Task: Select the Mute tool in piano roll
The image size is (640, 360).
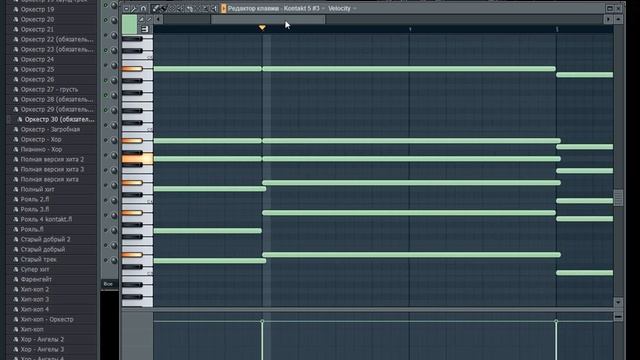Action: (181, 9)
